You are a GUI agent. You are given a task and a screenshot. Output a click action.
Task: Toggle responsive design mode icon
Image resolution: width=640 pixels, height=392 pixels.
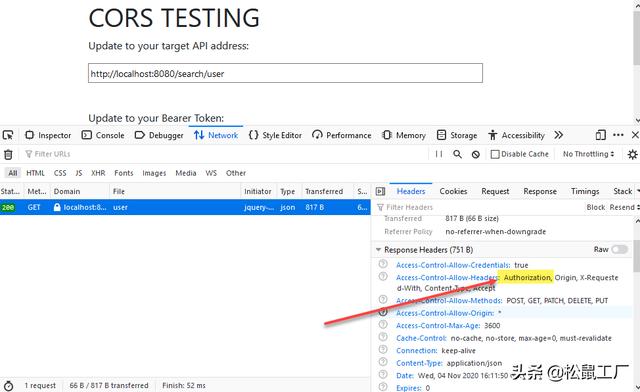600,135
